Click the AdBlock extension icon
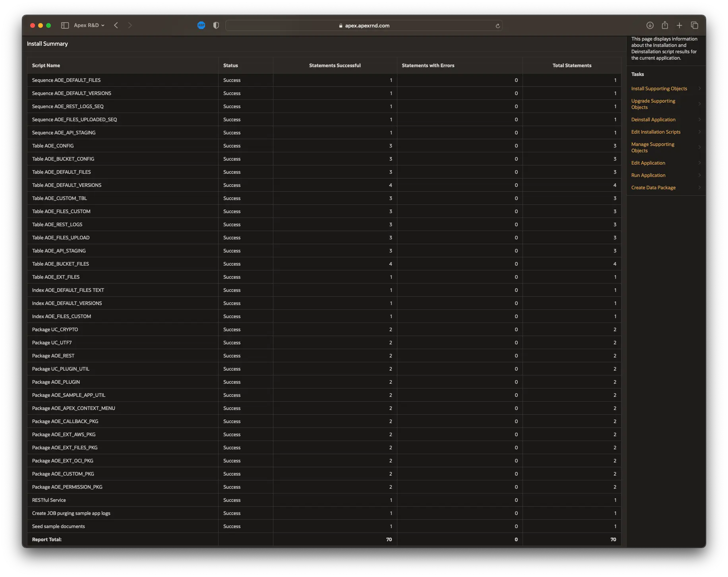 pos(201,25)
